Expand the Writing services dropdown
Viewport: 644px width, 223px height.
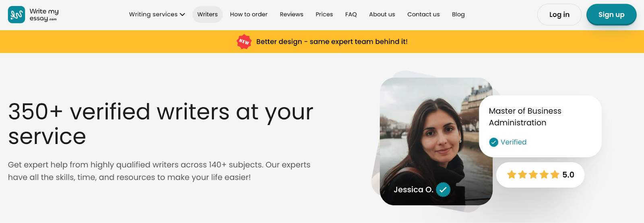pyautogui.click(x=157, y=15)
